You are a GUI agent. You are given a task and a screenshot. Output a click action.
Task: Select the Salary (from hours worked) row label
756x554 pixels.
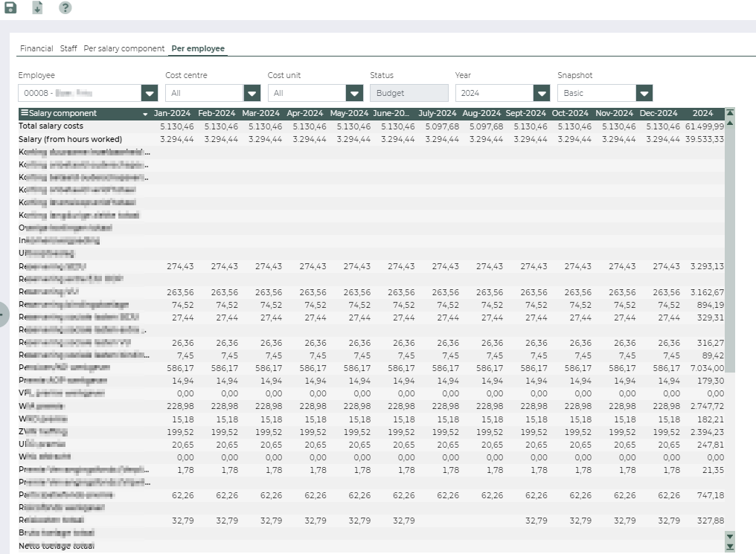(71, 139)
